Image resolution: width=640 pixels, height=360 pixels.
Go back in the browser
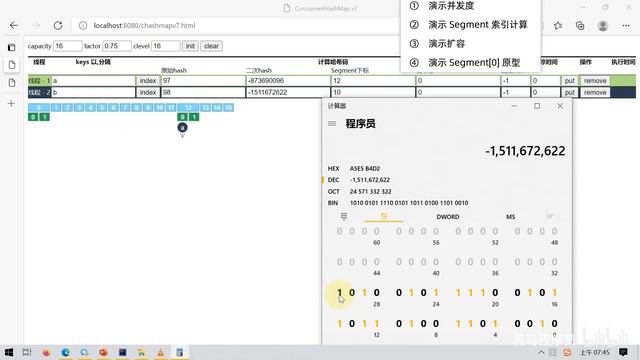coord(14,25)
